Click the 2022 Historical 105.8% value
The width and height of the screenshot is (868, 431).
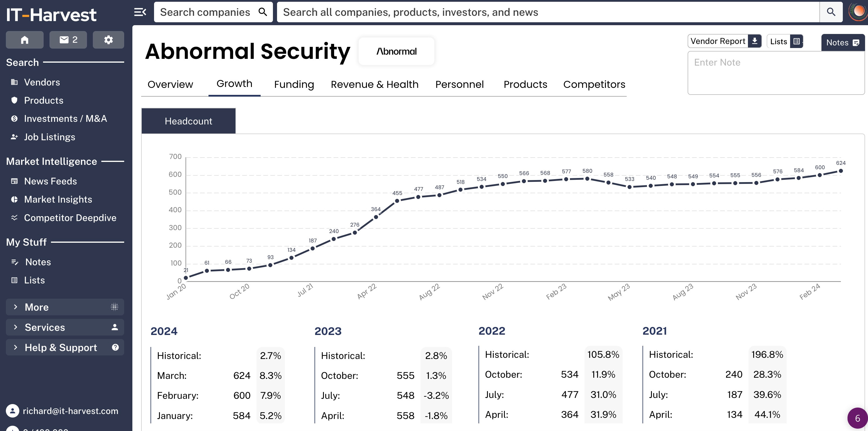(x=603, y=355)
